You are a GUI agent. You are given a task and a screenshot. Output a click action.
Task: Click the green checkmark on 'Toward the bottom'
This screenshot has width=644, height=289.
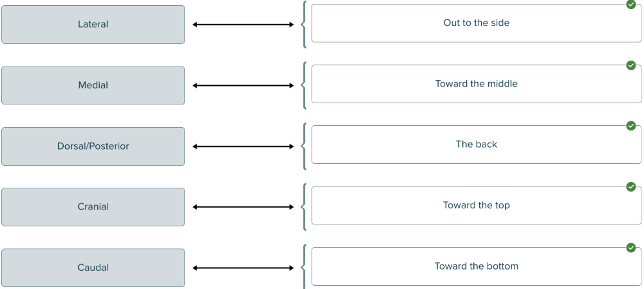click(631, 248)
